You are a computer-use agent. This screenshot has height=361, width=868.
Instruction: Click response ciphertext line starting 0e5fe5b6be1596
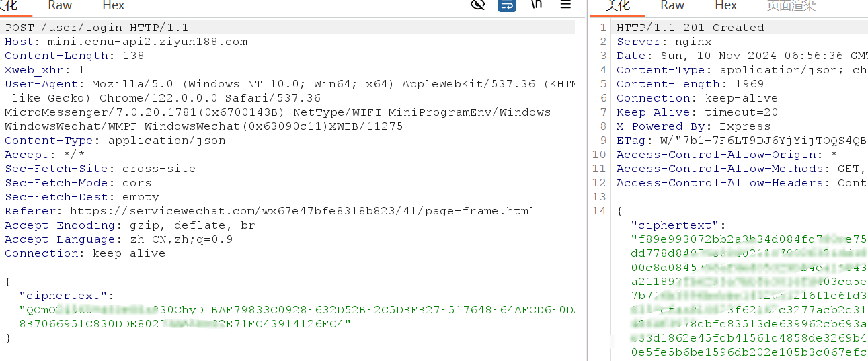click(x=749, y=352)
